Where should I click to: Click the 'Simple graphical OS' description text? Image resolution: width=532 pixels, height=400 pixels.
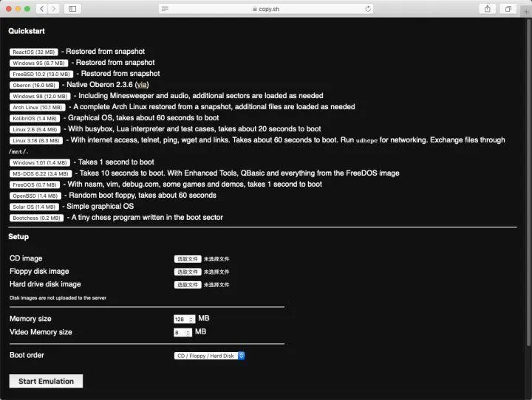[100, 206]
